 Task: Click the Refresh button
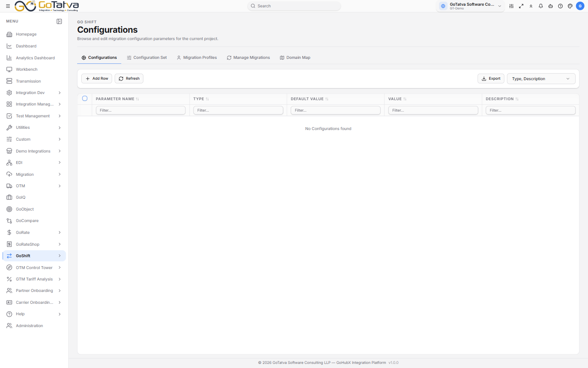click(129, 79)
